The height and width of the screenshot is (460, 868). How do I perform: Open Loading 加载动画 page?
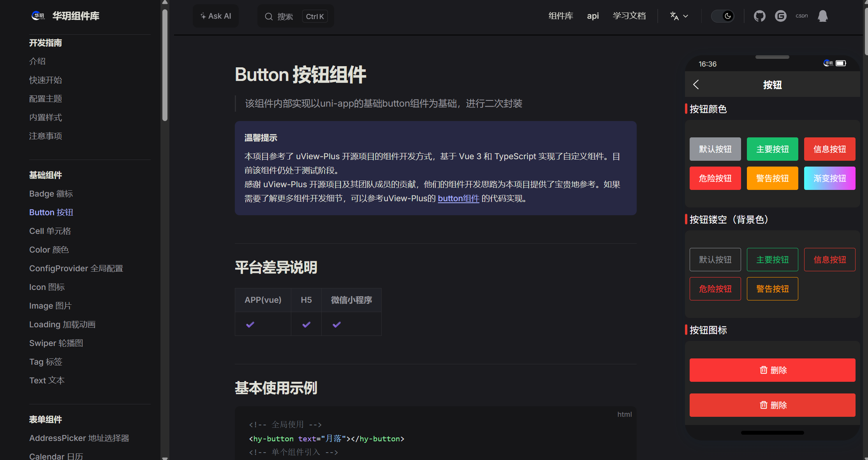(62, 324)
